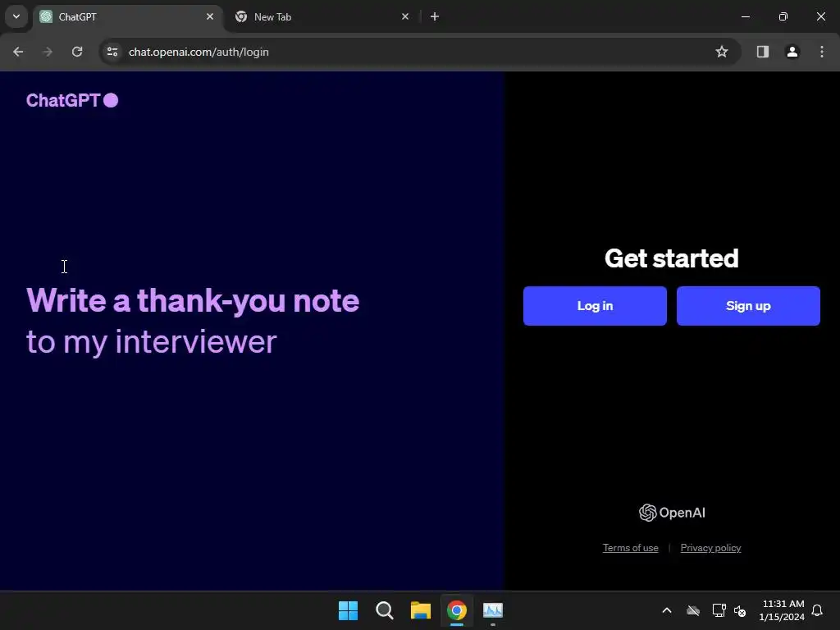Bookmark this page with the star icon

[722, 52]
